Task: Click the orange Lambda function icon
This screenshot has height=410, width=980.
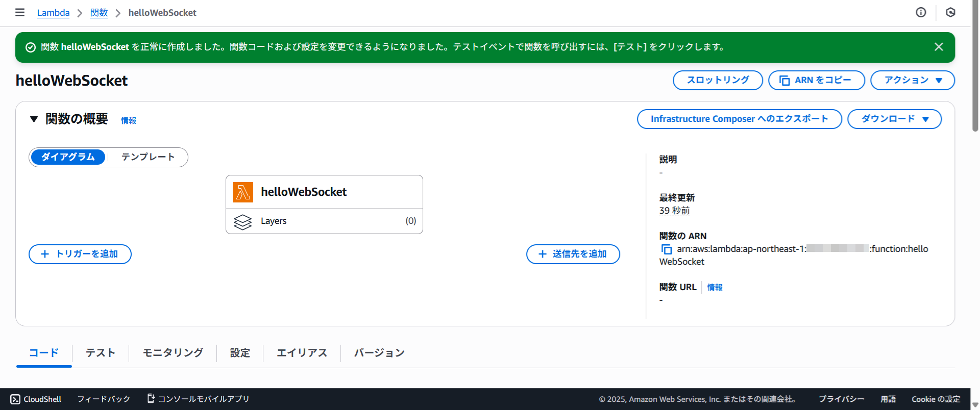Action: coord(243,192)
